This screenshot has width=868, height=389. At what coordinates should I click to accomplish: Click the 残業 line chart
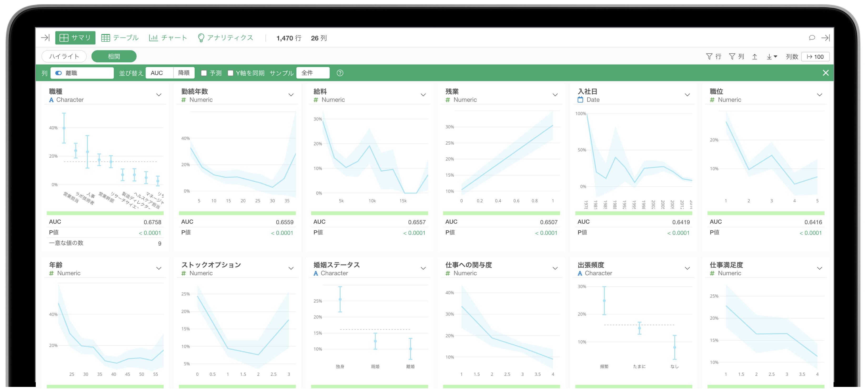(501, 157)
